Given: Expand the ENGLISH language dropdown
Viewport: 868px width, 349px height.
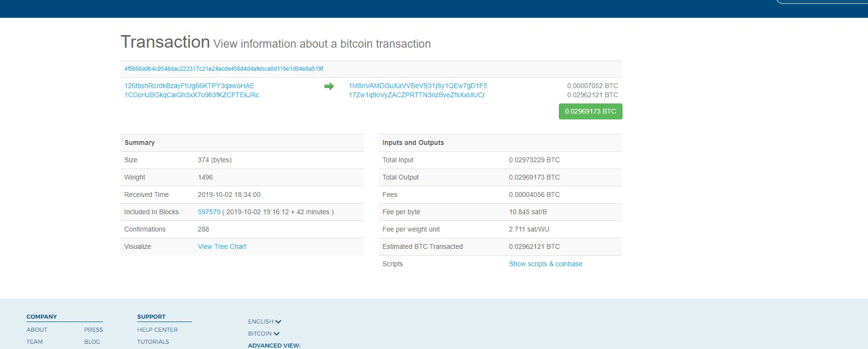Looking at the screenshot, I should coord(264,322).
